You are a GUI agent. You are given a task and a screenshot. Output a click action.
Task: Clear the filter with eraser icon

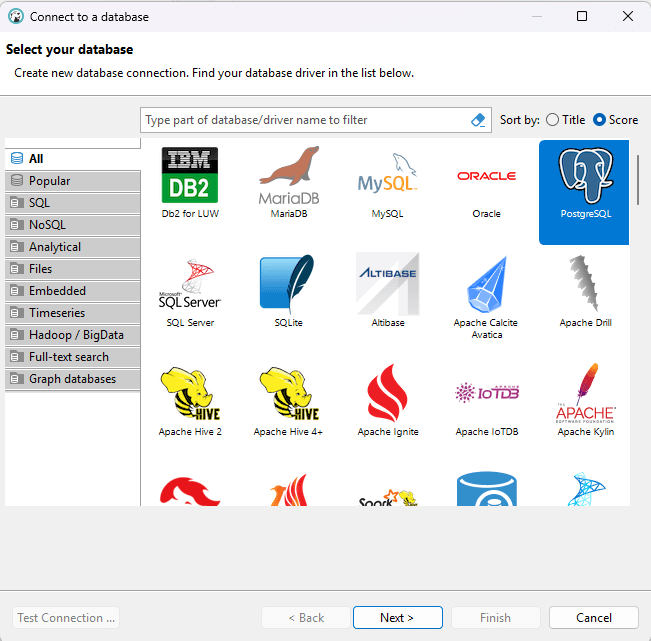coord(477,120)
